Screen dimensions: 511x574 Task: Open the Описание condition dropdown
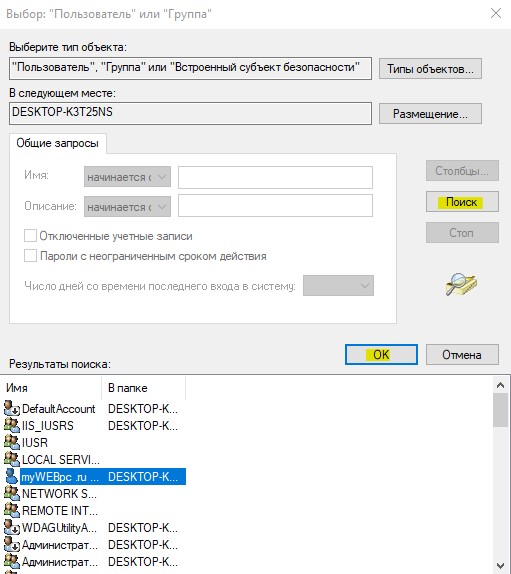coord(127,206)
